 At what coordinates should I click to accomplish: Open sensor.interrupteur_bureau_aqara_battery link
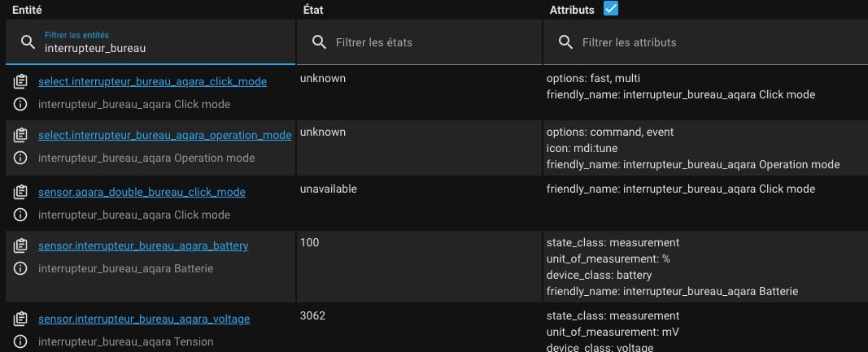(x=143, y=246)
